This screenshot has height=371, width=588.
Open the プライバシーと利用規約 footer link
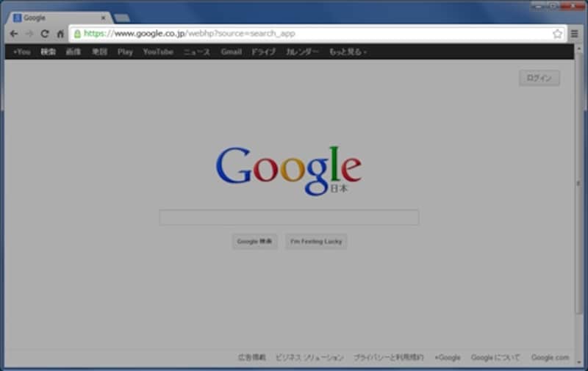[389, 358]
